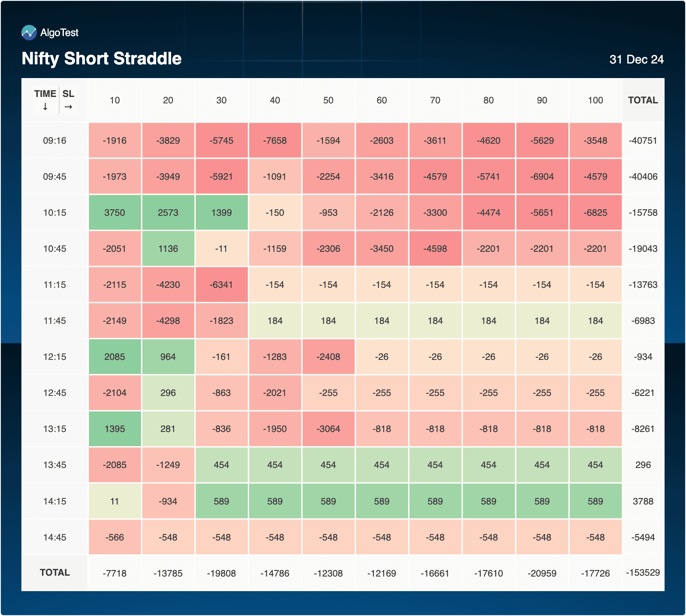The image size is (686, 616).
Task: Click the pale 11 cell at 14:15
Action: (x=114, y=501)
